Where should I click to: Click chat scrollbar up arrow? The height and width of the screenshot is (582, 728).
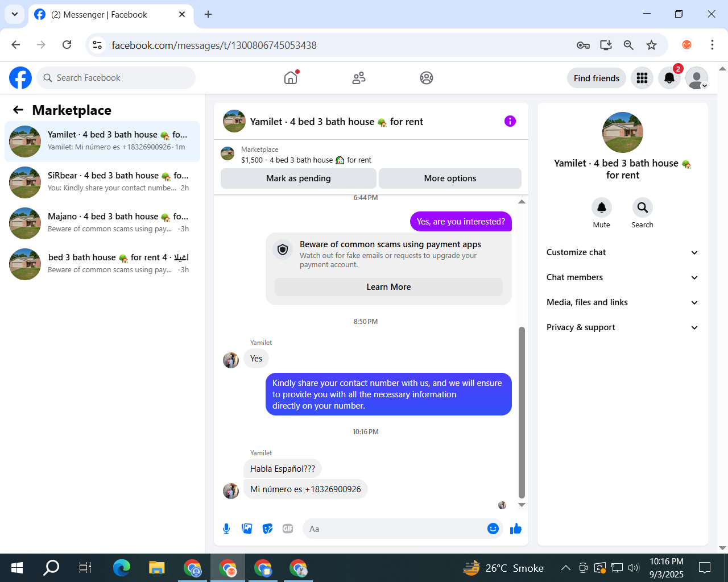coord(522,202)
